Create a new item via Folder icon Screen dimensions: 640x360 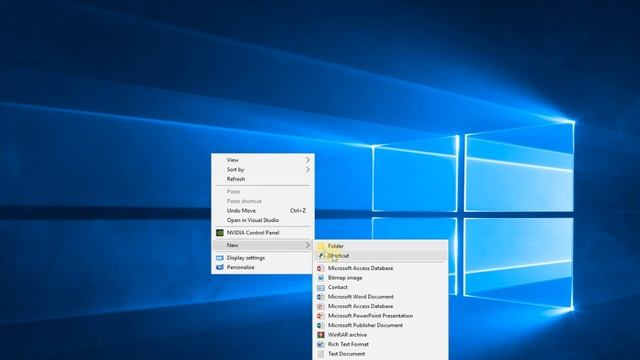[321, 246]
